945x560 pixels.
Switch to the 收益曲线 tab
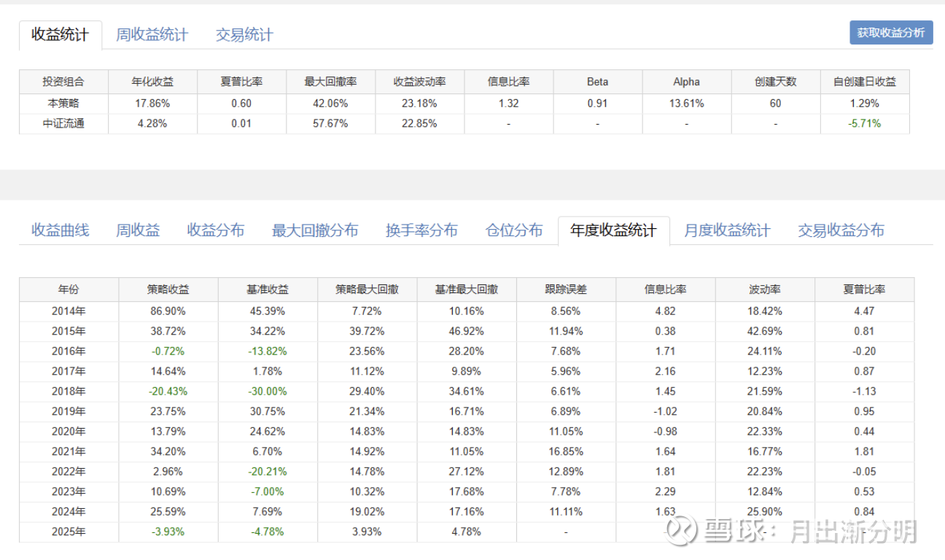(x=60, y=230)
